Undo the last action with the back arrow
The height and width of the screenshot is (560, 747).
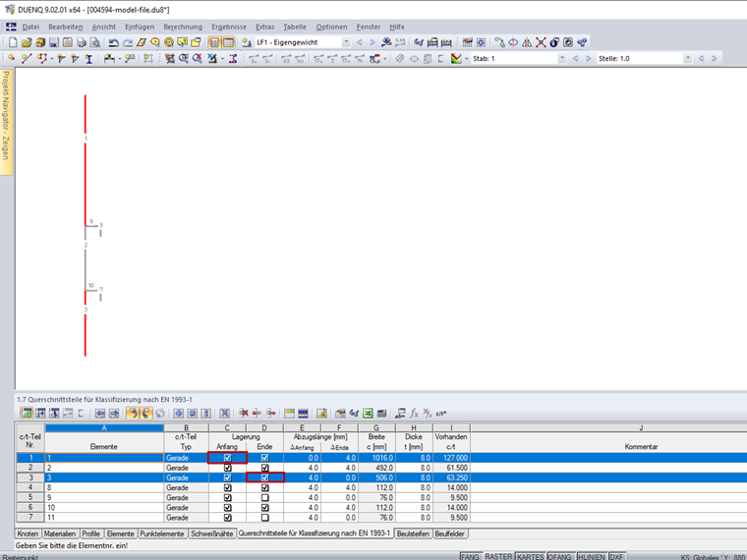[113, 42]
